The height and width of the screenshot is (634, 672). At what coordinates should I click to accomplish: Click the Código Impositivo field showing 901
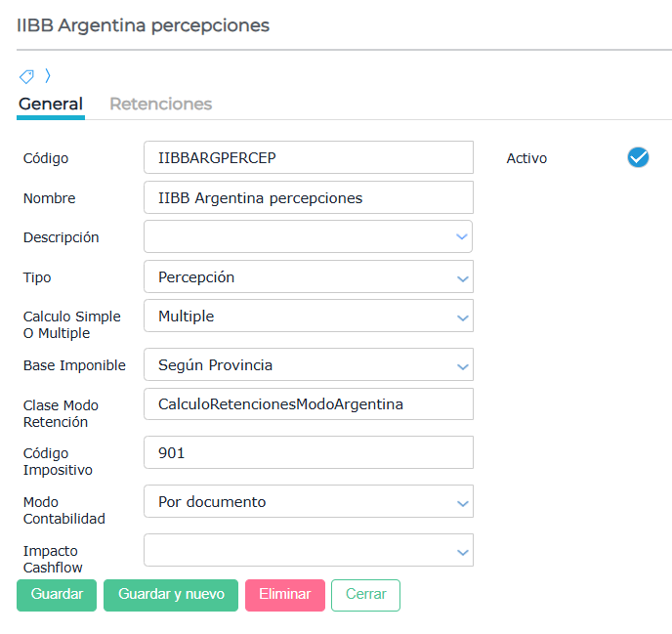308,452
